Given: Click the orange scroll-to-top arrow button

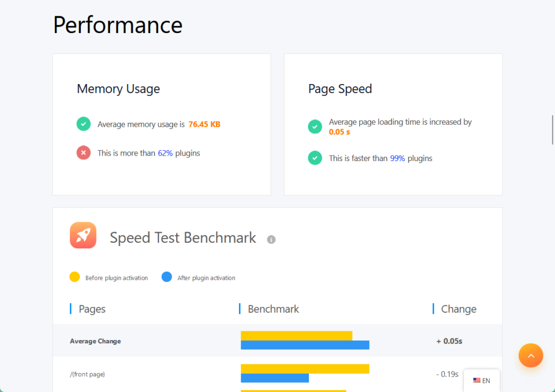Looking at the screenshot, I should coord(531,355).
